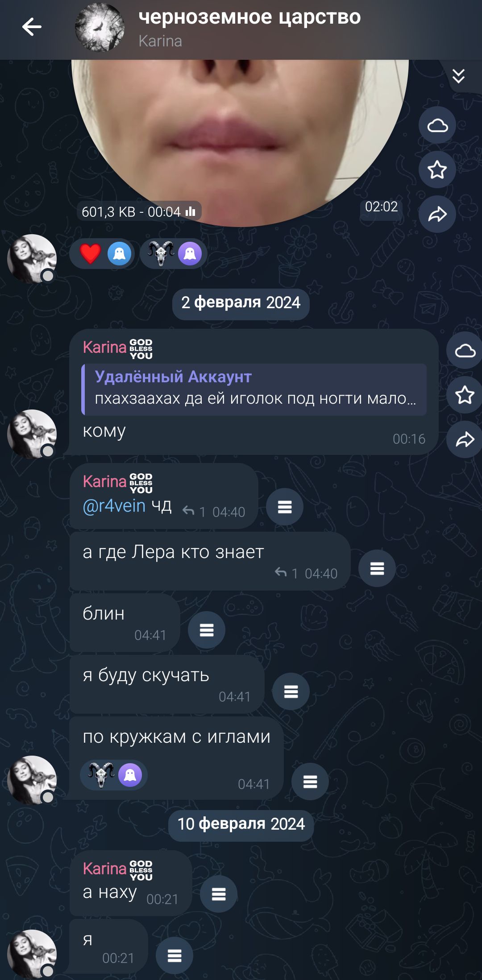Image resolution: width=482 pixels, height=980 pixels.
Task: Forward the кому message
Action: 465,439
